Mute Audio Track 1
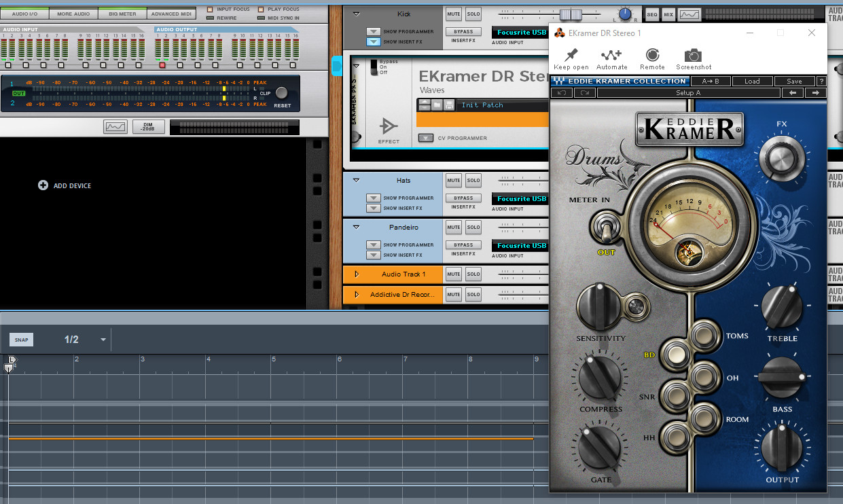Viewport: 843px width, 504px height. (x=453, y=274)
